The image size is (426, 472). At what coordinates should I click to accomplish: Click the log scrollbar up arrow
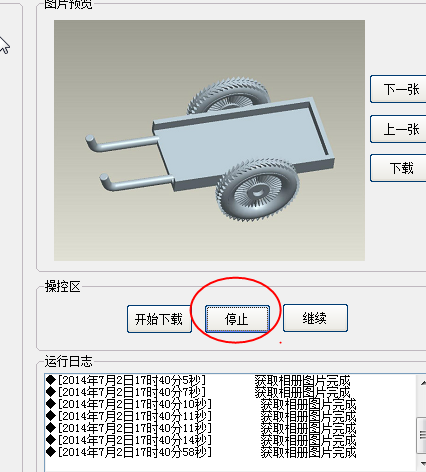(x=422, y=383)
